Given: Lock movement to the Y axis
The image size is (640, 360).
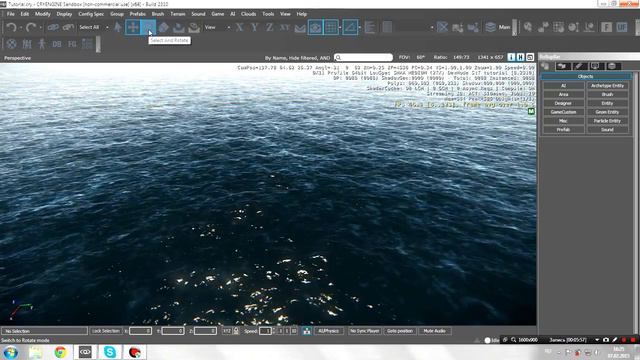Looking at the screenshot, I should pos(254,27).
